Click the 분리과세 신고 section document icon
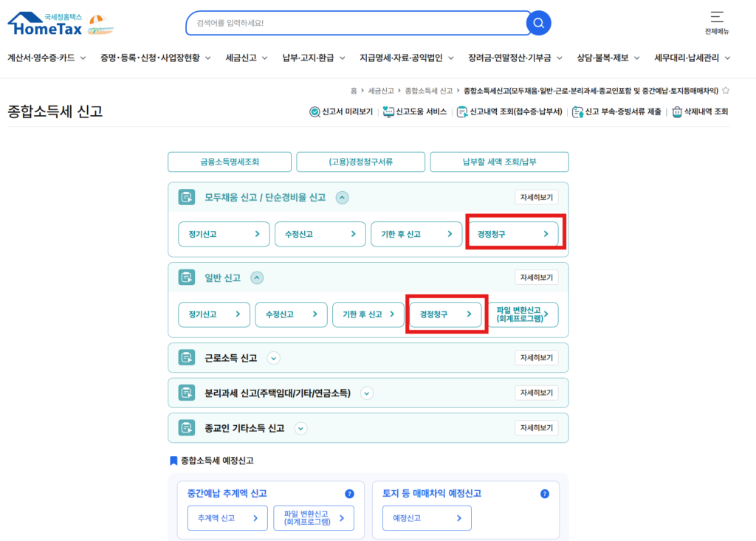The height and width of the screenshot is (541, 756). pos(187,393)
